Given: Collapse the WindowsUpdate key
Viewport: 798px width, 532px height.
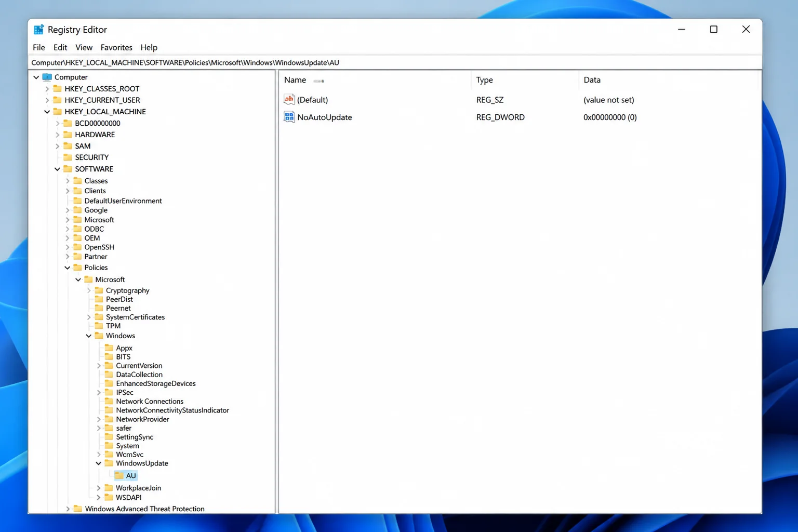Looking at the screenshot, I should point(99,463).
